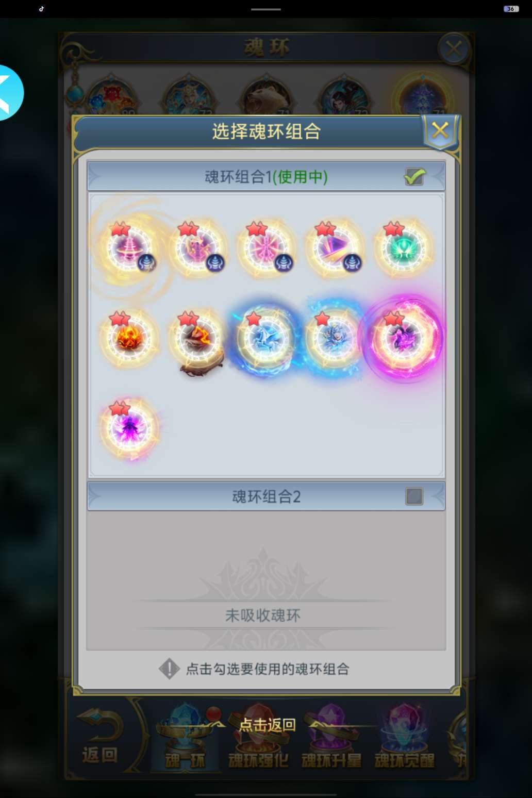Viewport: 532px width, 798px height.
Task: Select the purple magenta glowing soul ring
Action: (x=403, y=339)
